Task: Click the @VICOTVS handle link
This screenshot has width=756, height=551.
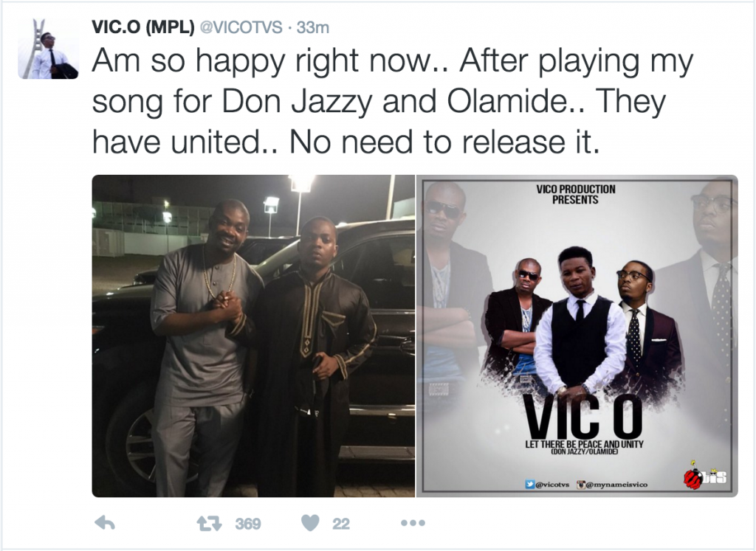Action: 241,27
